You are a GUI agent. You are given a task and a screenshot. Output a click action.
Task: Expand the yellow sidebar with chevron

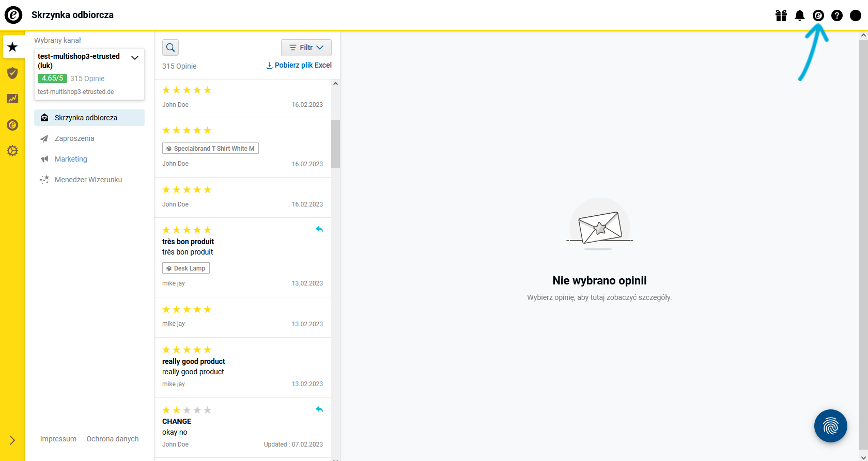[x=12, y=440]
